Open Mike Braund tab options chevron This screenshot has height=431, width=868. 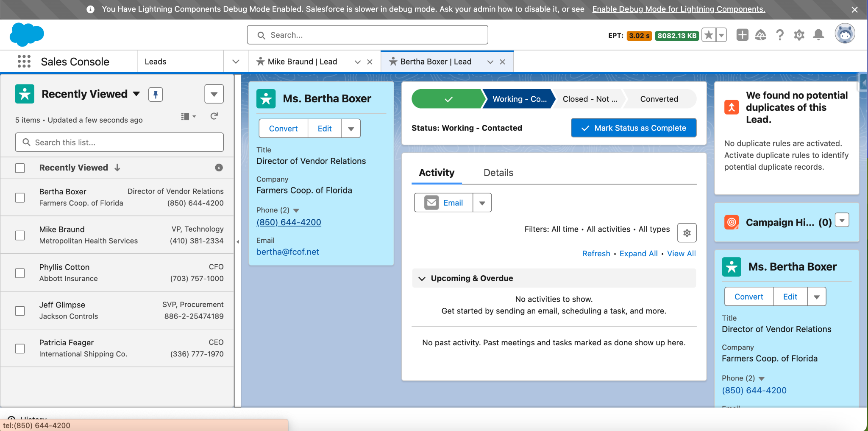pos(358,62)
